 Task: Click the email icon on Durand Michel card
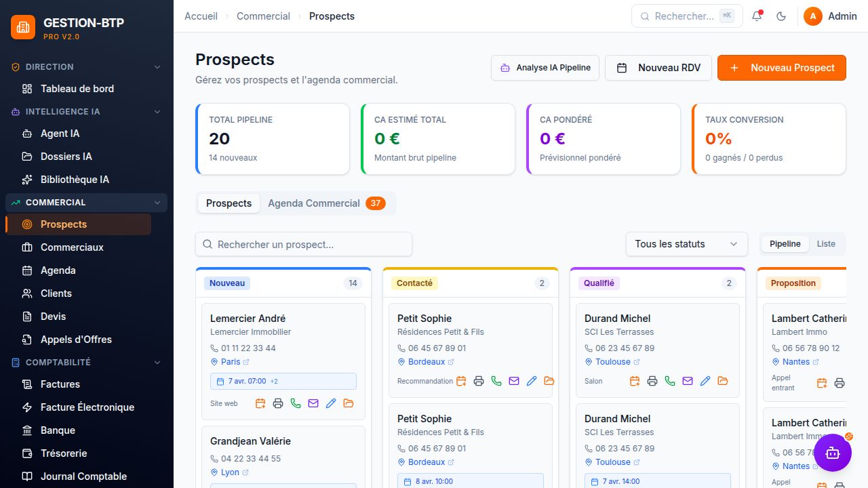[688, 381]
